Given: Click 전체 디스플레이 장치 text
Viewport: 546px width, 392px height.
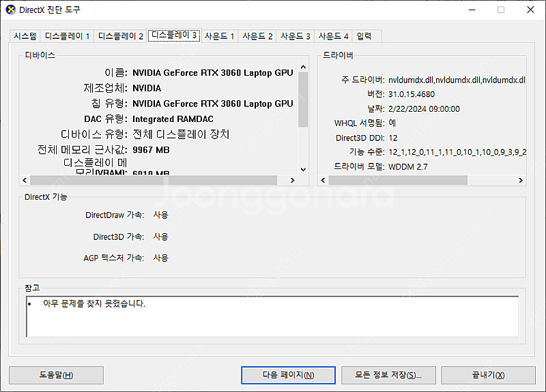Looking at the screenshot, I should pos(181,134).
